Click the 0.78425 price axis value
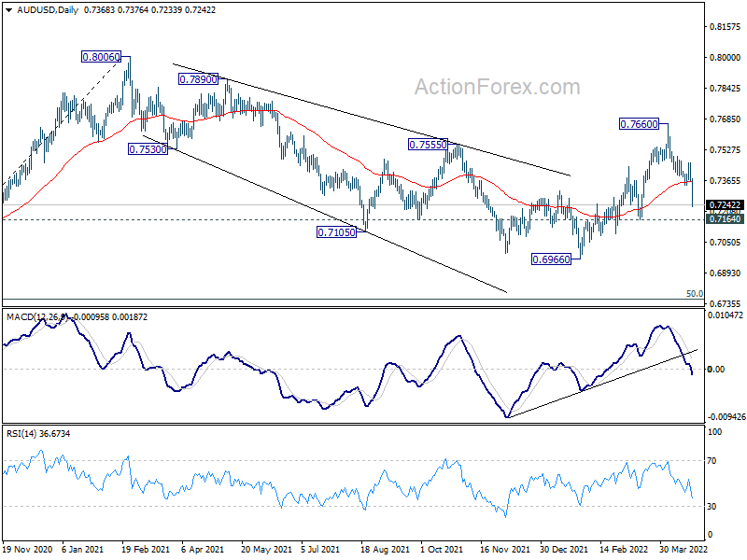747x560 pixels. 726,88
